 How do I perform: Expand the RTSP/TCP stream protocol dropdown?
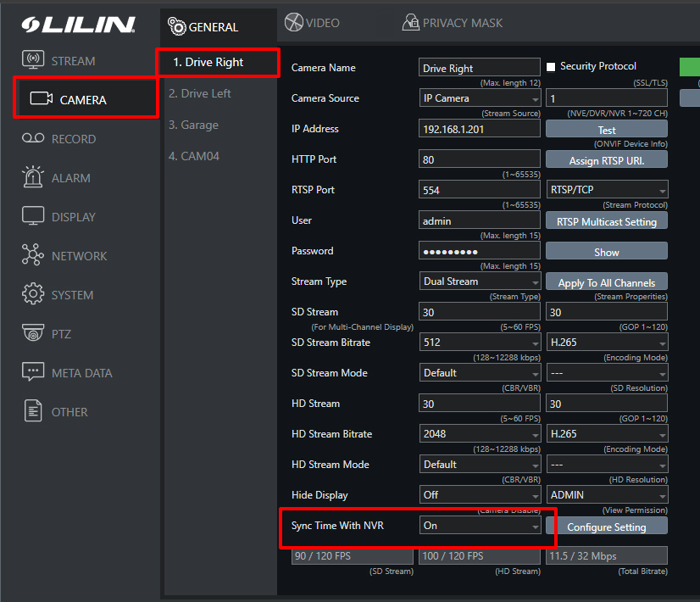pos(606,190)
